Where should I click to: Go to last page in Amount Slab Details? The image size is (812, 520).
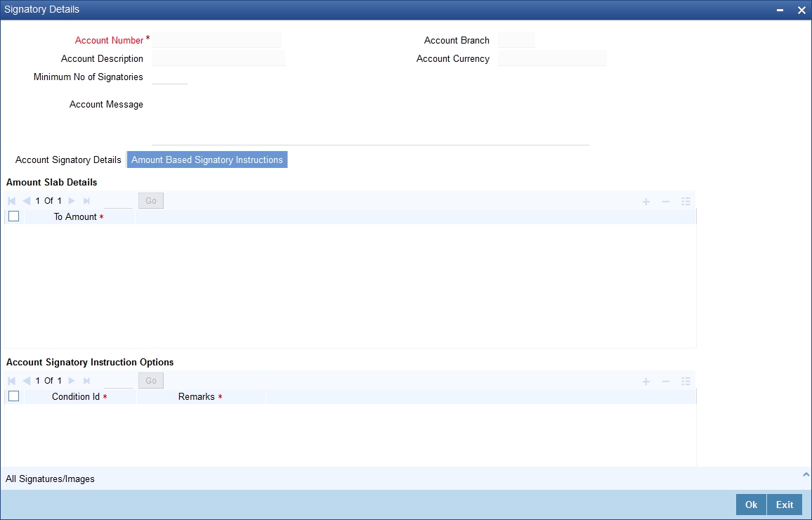point(86,201)
